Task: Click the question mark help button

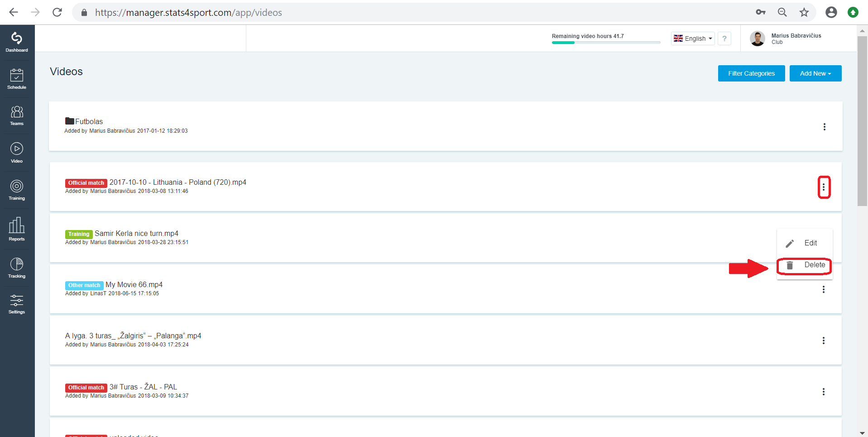Action: click(x=724, y=38)
